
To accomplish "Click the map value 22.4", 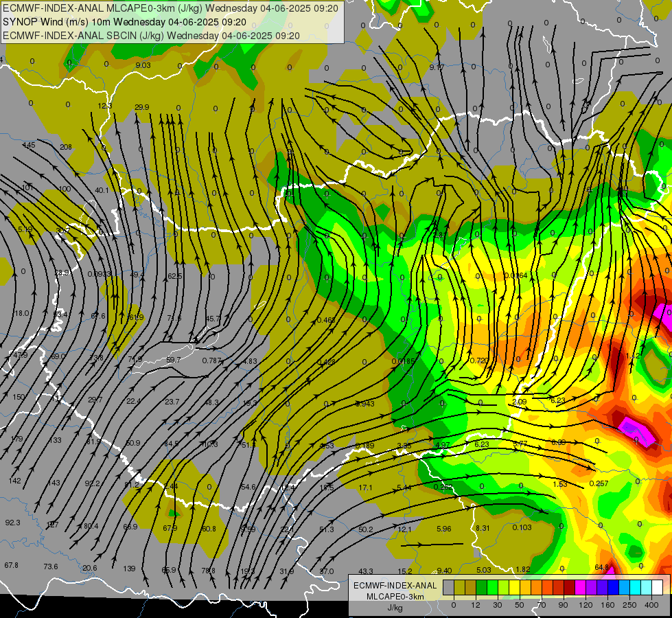I will (x=134, y=402).
